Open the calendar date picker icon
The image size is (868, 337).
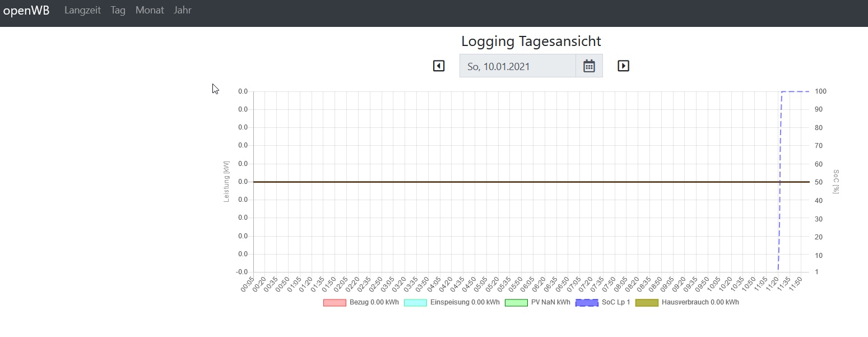(589, 66)
